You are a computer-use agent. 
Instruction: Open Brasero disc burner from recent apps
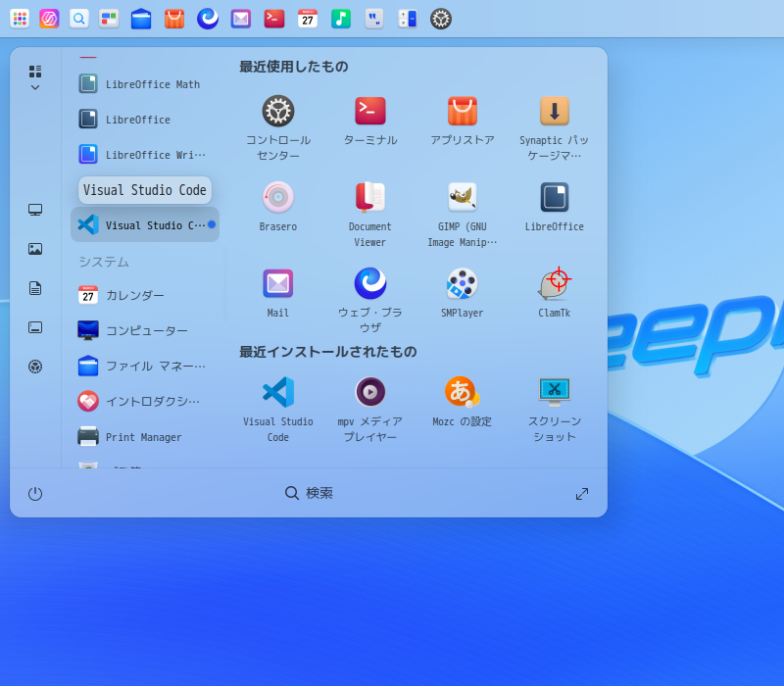point(278,198)
